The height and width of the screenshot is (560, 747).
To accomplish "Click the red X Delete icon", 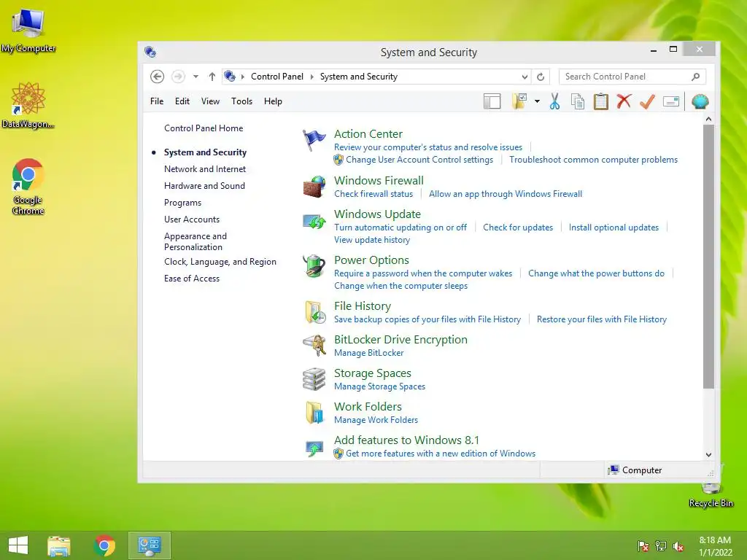I will click(624, 101).
